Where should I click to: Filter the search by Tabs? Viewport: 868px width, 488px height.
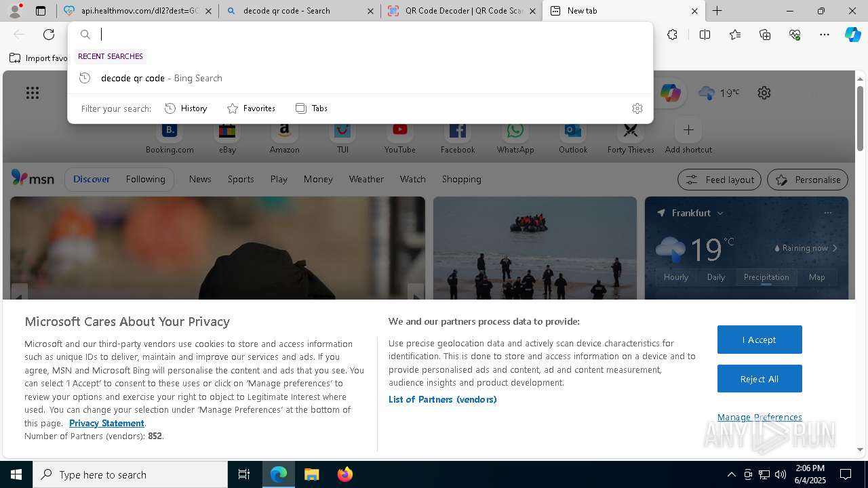[x=311, y=108]
